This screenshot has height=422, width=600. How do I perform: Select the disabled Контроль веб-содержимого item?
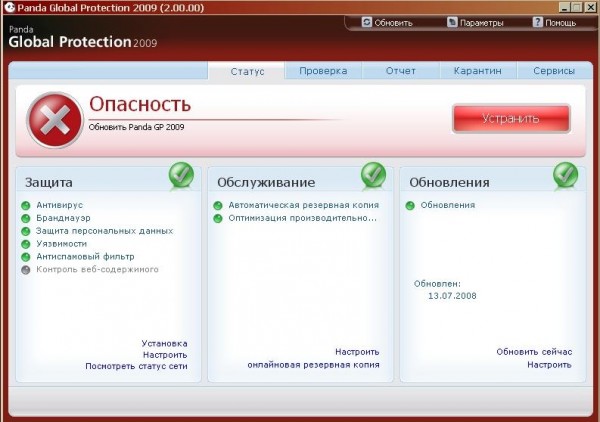[97, 269]
